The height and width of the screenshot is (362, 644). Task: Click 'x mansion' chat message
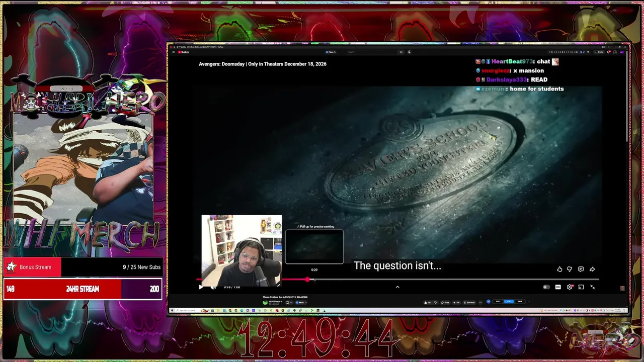pyautogui.click(x=529, y=70)
